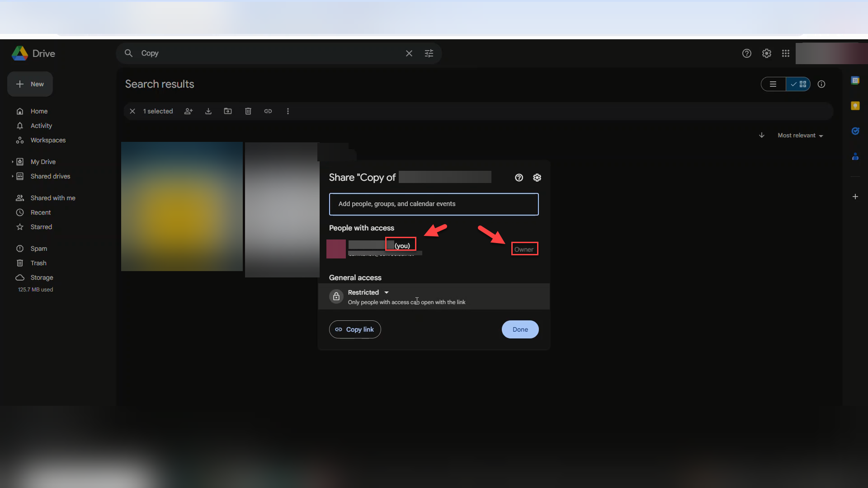Open Shared with me in the sidebar
Viewport: 868px width, 488px height.
pos(52,198)
